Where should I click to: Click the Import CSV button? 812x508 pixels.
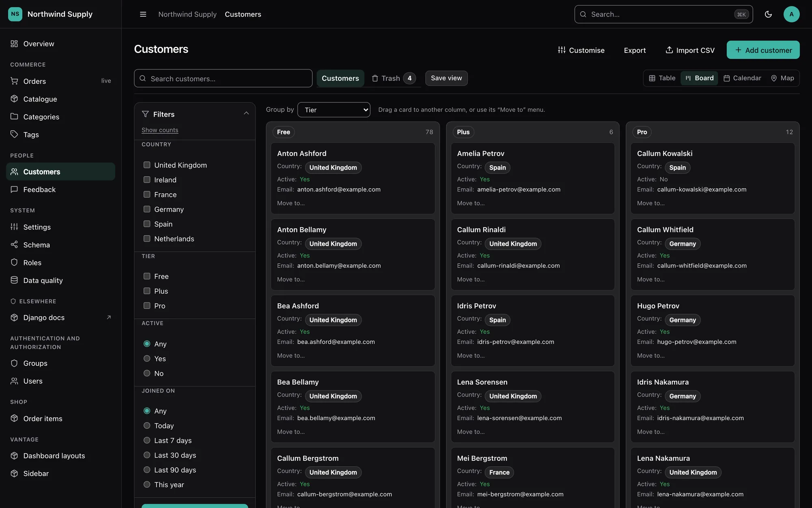coord(690,50)
